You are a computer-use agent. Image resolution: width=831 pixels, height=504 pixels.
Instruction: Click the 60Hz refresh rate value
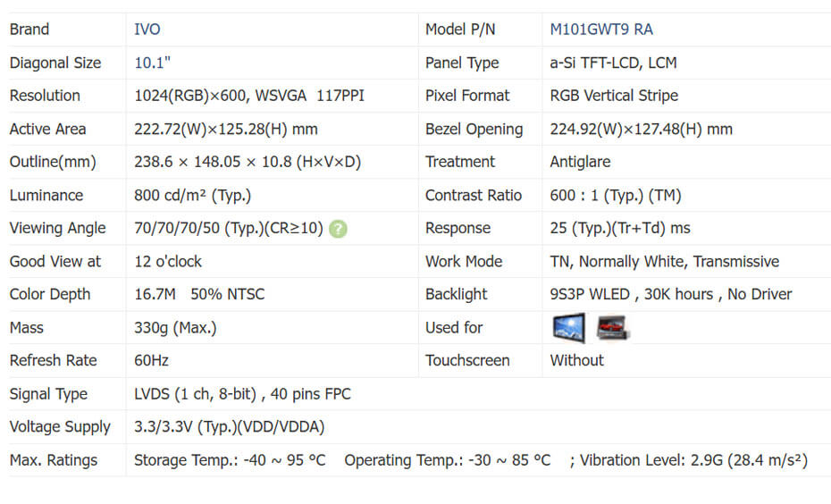151,360
